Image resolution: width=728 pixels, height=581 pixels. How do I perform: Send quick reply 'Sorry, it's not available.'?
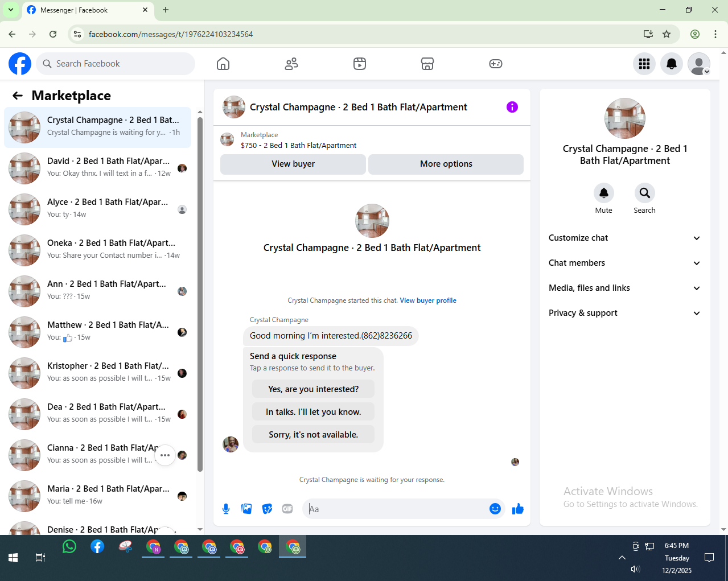click(314, 435)
